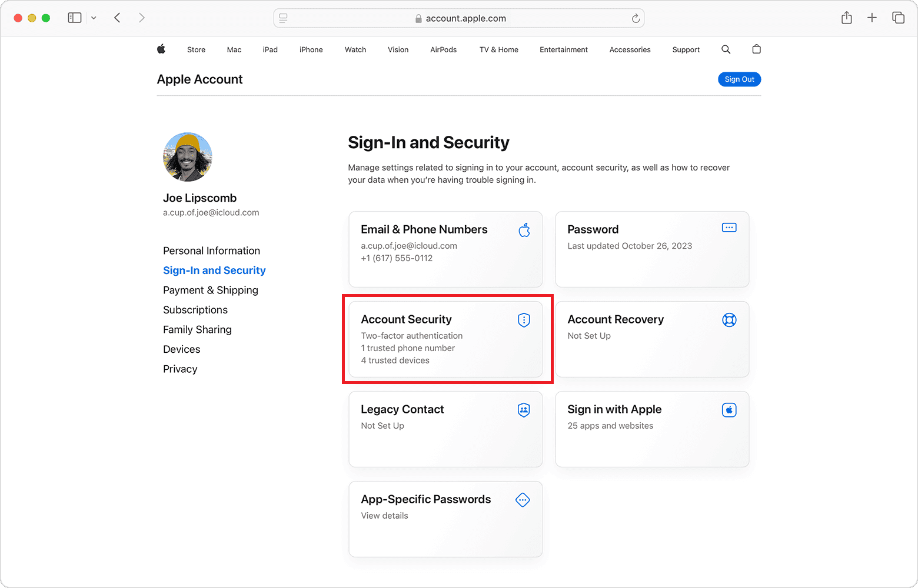Go back with the left arrow
This screenshot has height=588, width=918.
coord(117,18)
